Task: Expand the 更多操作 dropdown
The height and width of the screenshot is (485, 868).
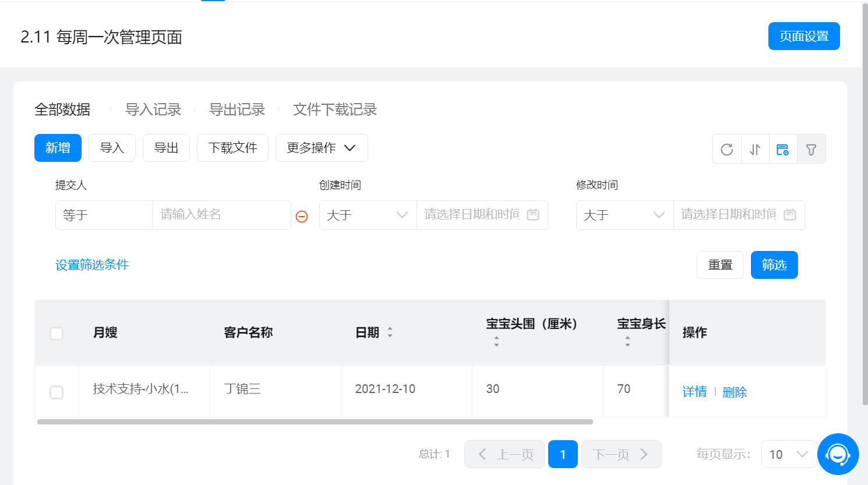Action: 322,148
